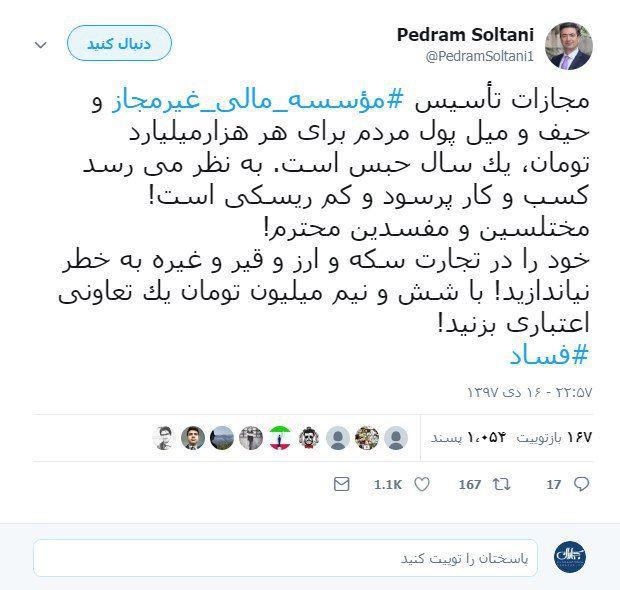Open the Iran flag liker avatar
This screenshot has height=590, width=620.
click(280, 438)
